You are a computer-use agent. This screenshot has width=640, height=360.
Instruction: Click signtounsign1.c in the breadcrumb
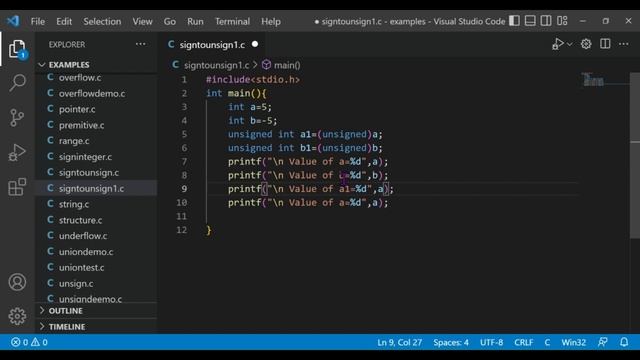point(216,65)
